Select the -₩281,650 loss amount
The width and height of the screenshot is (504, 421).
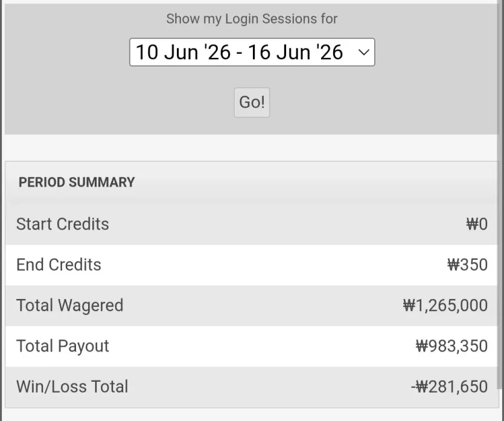[449, 387]
